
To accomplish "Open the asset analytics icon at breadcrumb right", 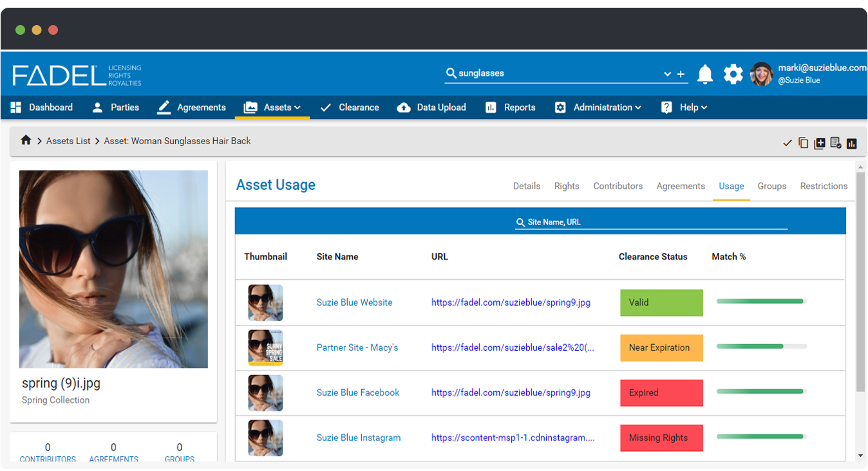I will [851, 143].
